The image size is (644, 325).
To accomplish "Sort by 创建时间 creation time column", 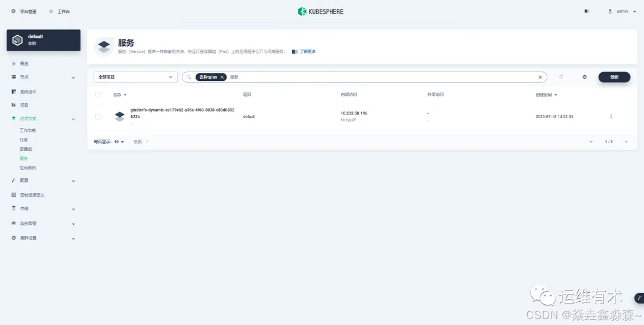I will point(546,95).
